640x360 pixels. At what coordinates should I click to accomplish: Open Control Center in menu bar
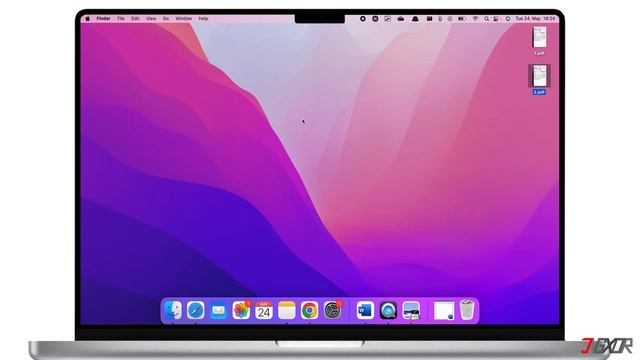pyautogui.click(x=496, y=19)
